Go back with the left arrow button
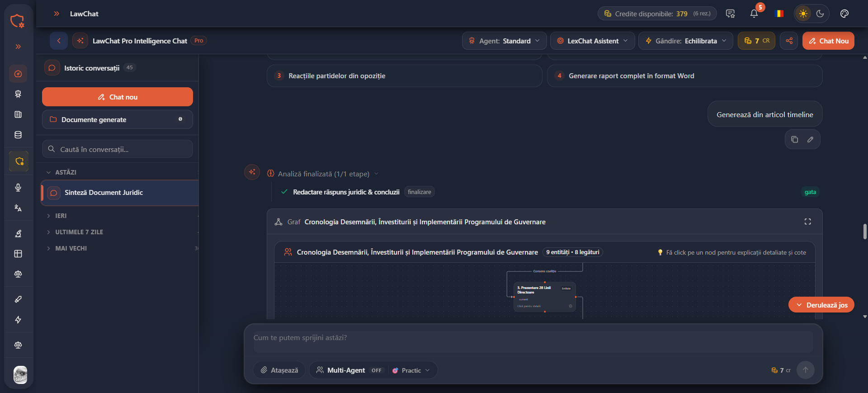This screenshot has height=393, width=868. [x=59, y=41]
